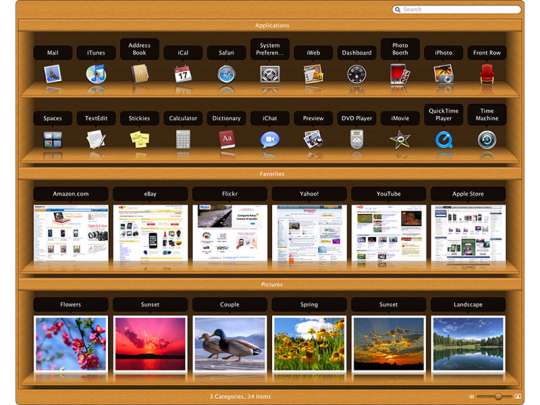Click the "Dictionary" name label
Viewport: 540px width, 405px height.
226,118
